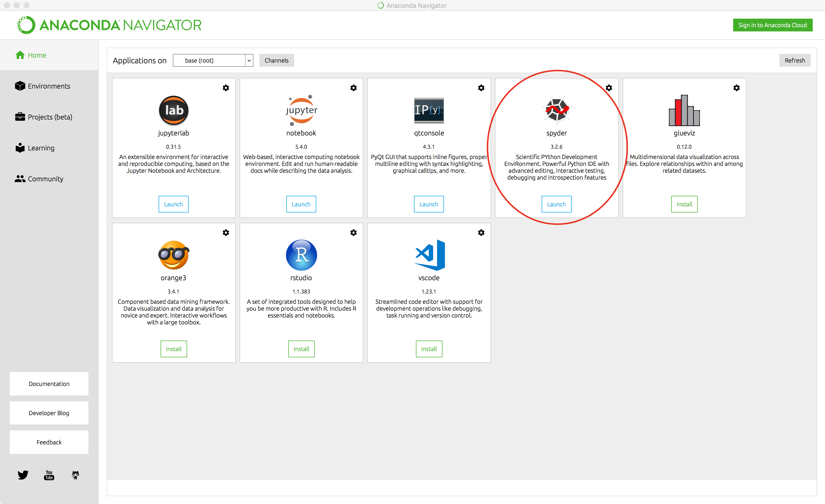Open the Projects (beta) tab
Viewport: 825px width, 504px height.
(x=49, y=117)
